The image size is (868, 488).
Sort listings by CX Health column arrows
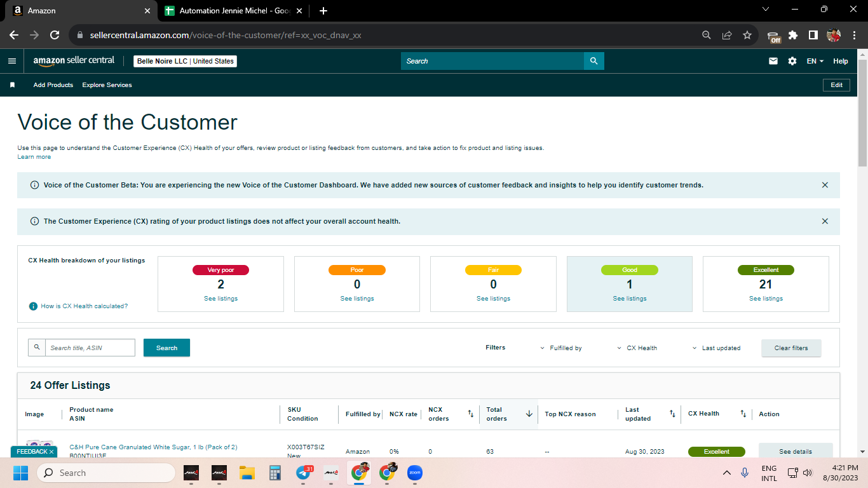point(743,414)
